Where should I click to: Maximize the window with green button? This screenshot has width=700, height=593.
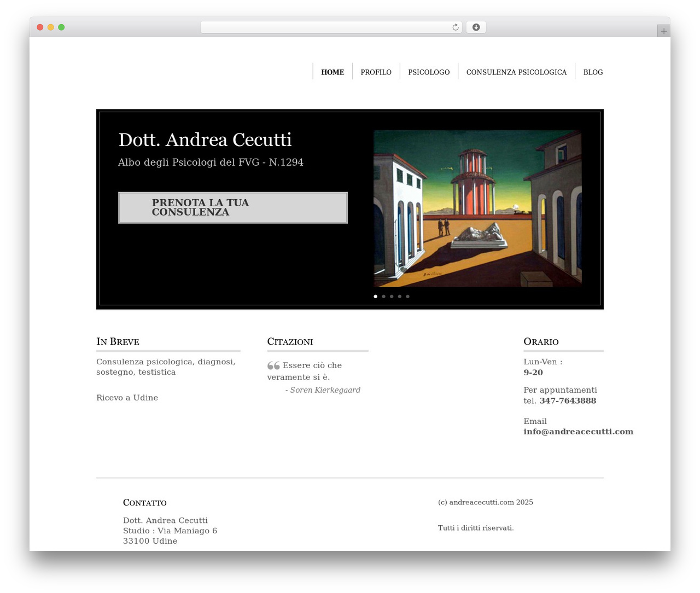pos(61,27)
